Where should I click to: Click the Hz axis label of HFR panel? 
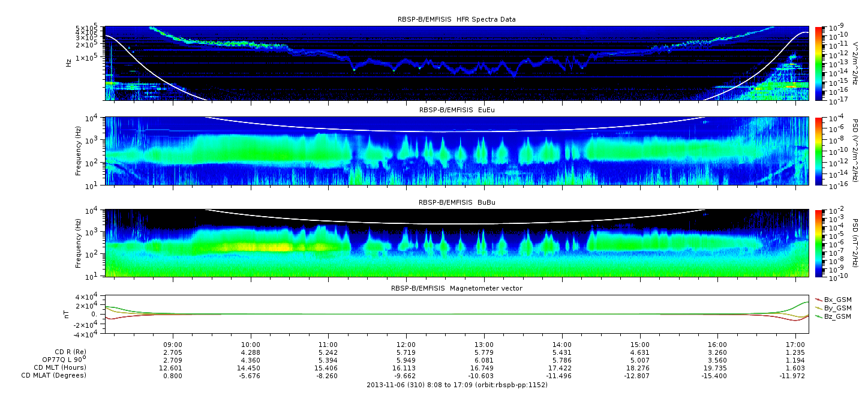[x=69, y=62]
